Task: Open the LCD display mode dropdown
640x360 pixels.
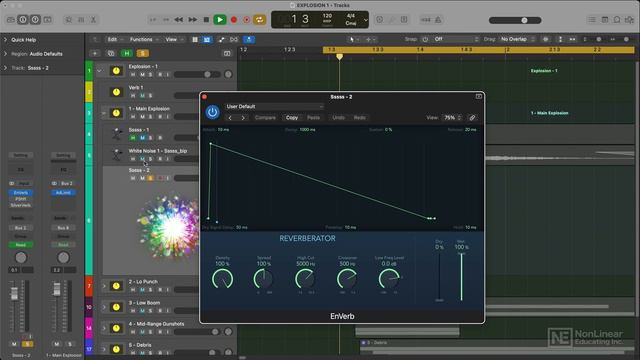Action: (366, 20)
